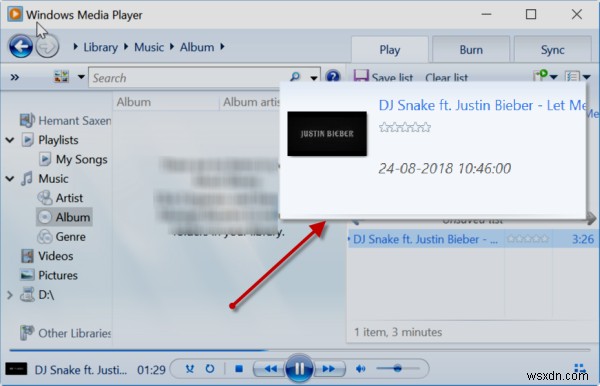Image resolution: width=600 pixels, height=386 pixels.
Task: Select the D:\ drive entry
Action: [46, 295]
